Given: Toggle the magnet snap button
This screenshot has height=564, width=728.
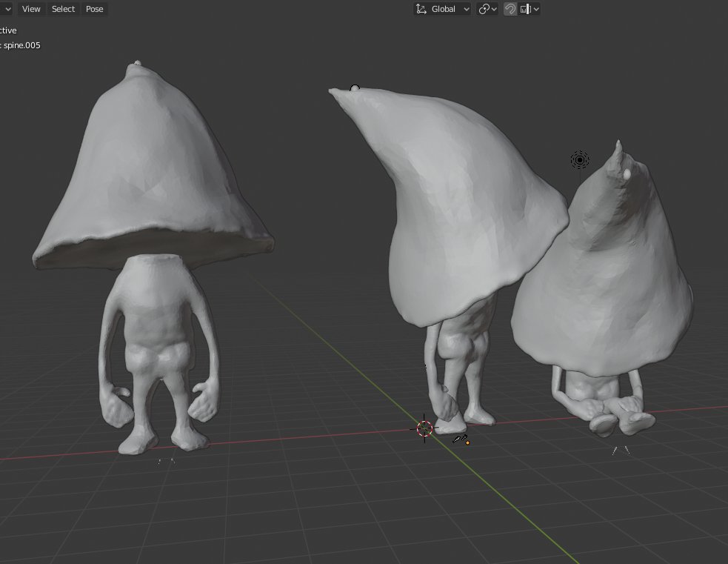Looking at the screenshot, I should pos(510,9).
